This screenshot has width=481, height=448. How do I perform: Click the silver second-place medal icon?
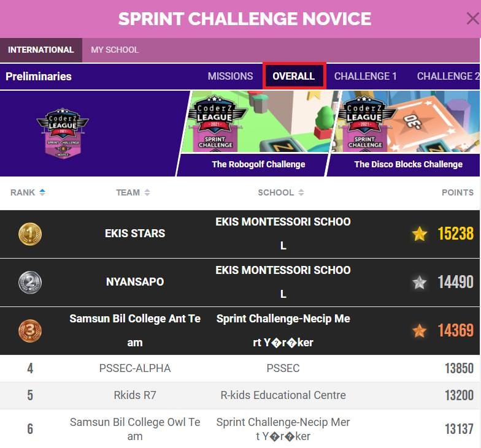[x=30, y=282]
